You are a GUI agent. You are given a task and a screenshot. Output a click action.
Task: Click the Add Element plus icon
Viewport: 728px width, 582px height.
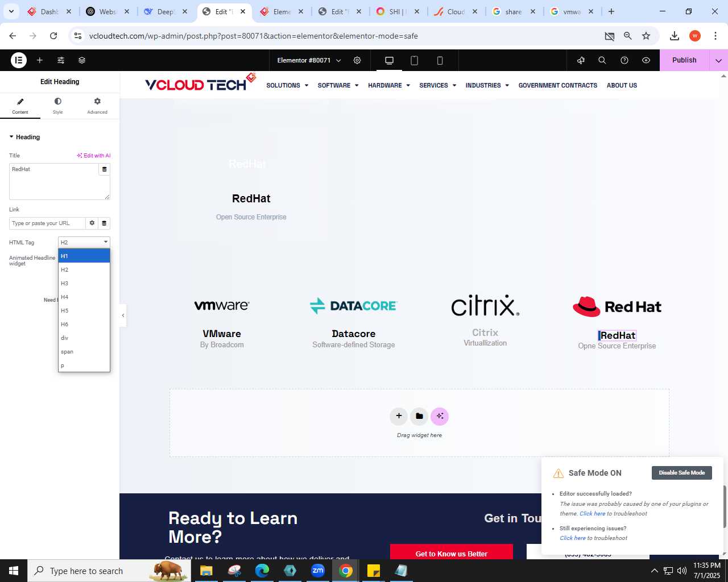pos(40,60)
